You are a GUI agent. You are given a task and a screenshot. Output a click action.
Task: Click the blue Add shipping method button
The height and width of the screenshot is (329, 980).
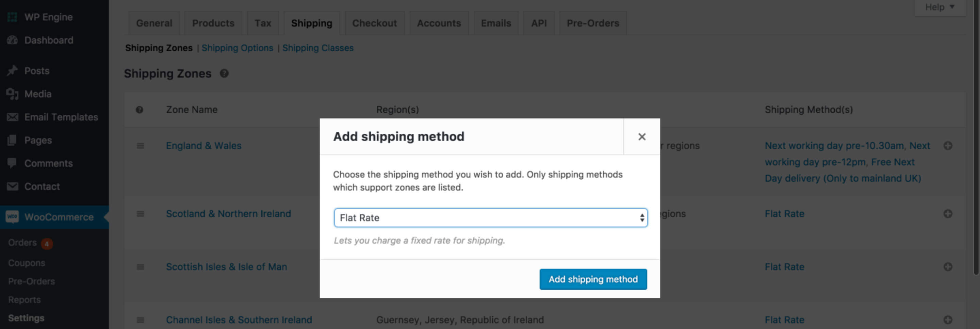(x=593, y=279)
